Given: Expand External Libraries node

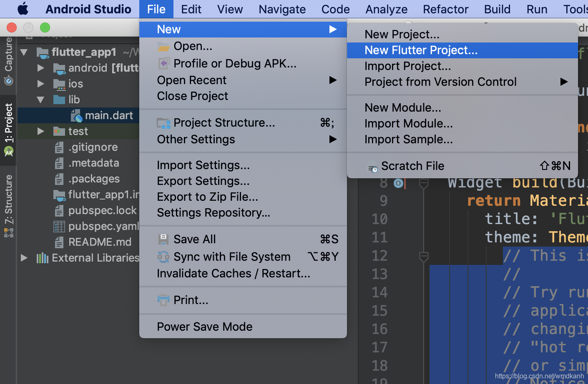Looking at the screenshot, I should point(24,258).
